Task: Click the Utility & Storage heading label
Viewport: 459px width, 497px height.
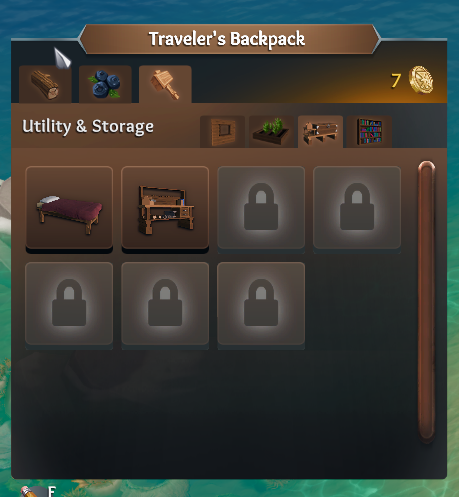Action: coord(88,127)
